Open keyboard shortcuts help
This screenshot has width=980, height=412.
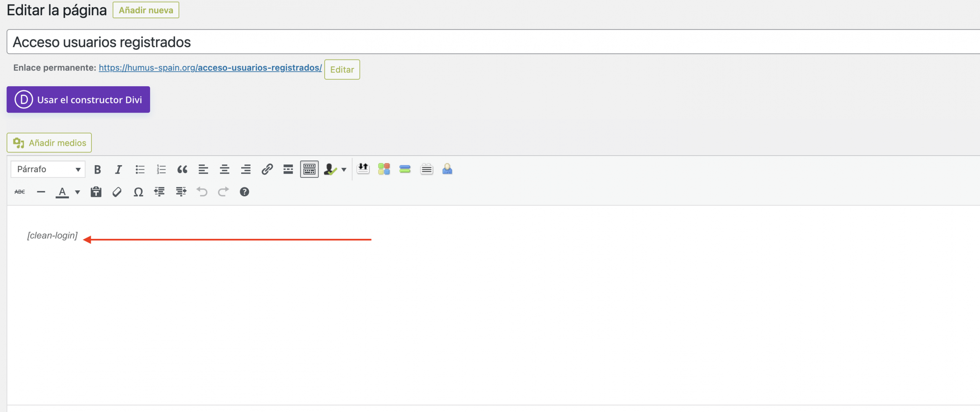(x=244, y=192)
